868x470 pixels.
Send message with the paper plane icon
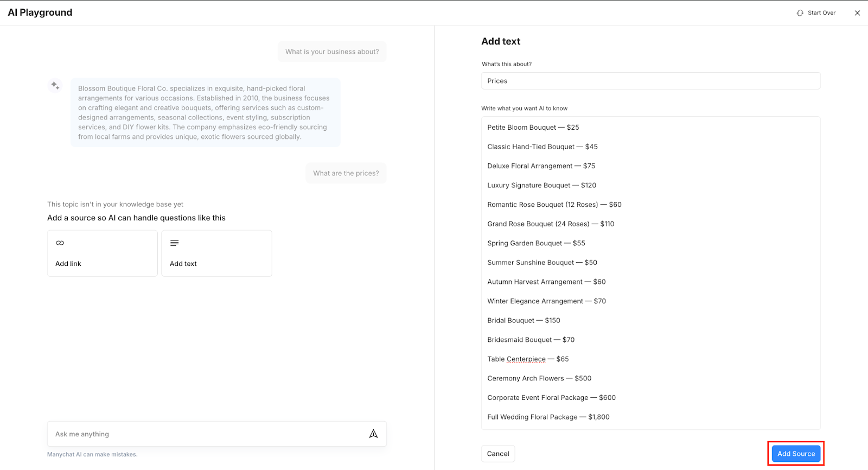(x=373, y=434)
